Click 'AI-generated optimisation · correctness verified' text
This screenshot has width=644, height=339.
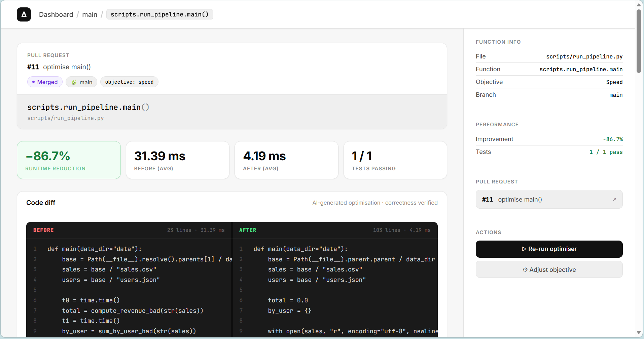tap(375, 203)
